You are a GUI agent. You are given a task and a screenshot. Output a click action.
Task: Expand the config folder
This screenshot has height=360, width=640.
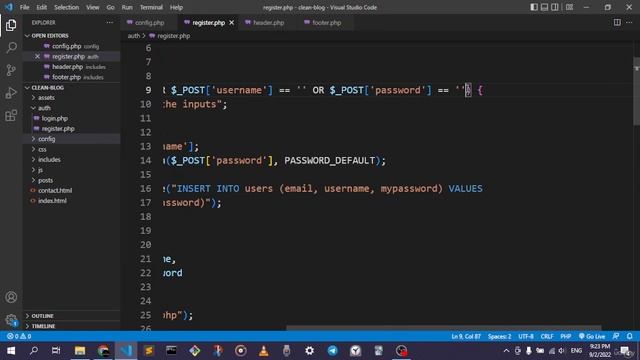(71, 139)
